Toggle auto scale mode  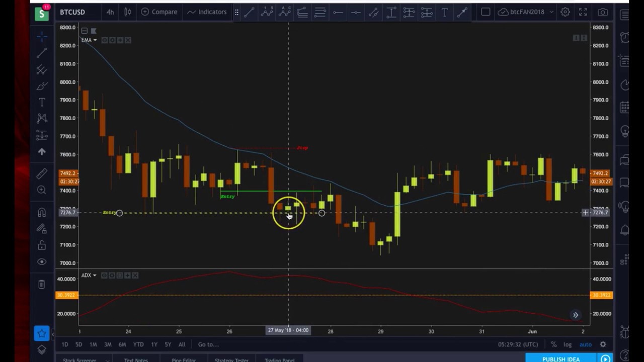pyautogui.click(x=585, y=344)
